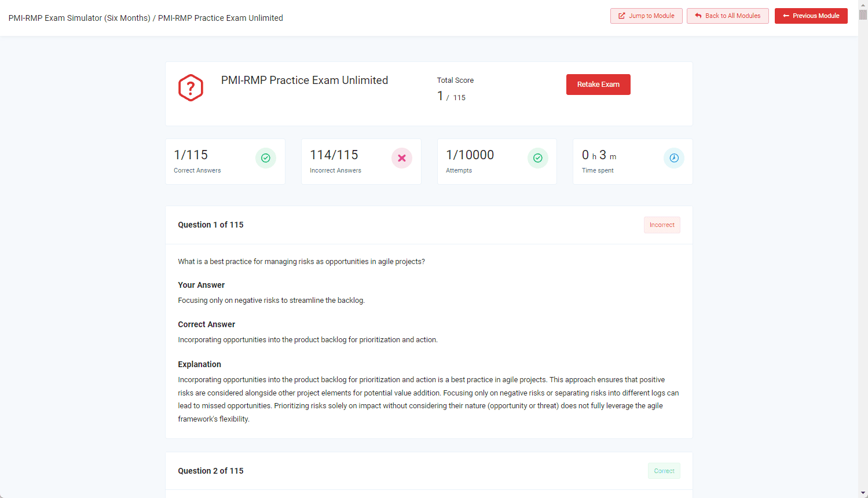Click the question text about agile opportunities

click(x=301, y=262)
